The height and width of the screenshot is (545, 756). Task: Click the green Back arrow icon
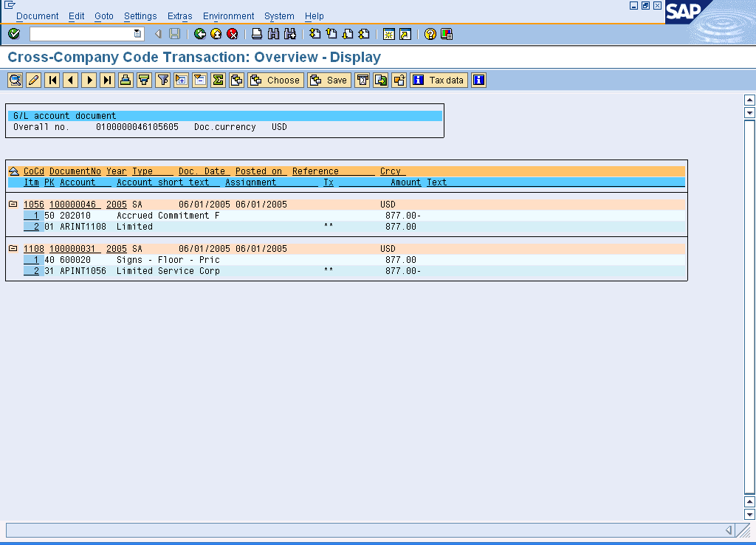199,34
